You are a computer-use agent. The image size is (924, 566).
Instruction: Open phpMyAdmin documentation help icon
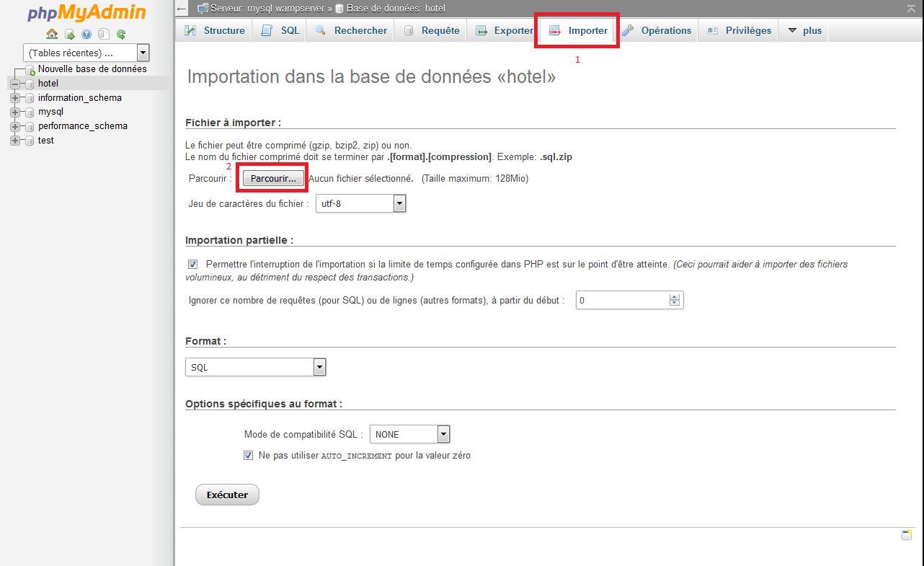(86, 34)
